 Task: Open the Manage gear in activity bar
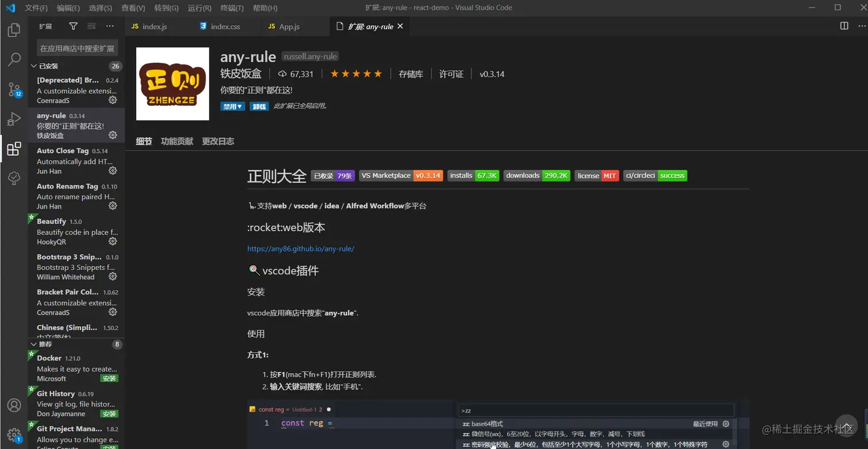click(14, 435)
